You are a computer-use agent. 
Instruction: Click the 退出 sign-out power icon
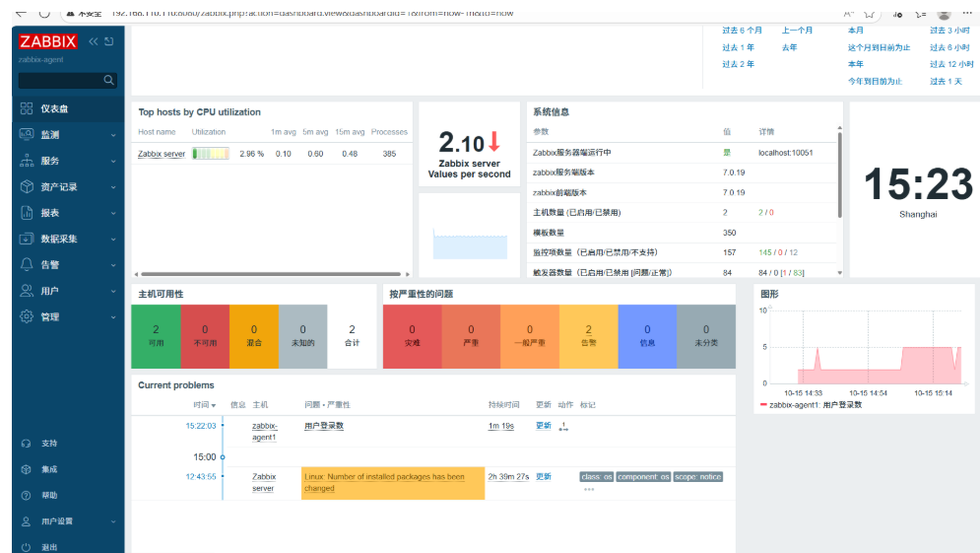pyautogui.click(x=26, y=547)
